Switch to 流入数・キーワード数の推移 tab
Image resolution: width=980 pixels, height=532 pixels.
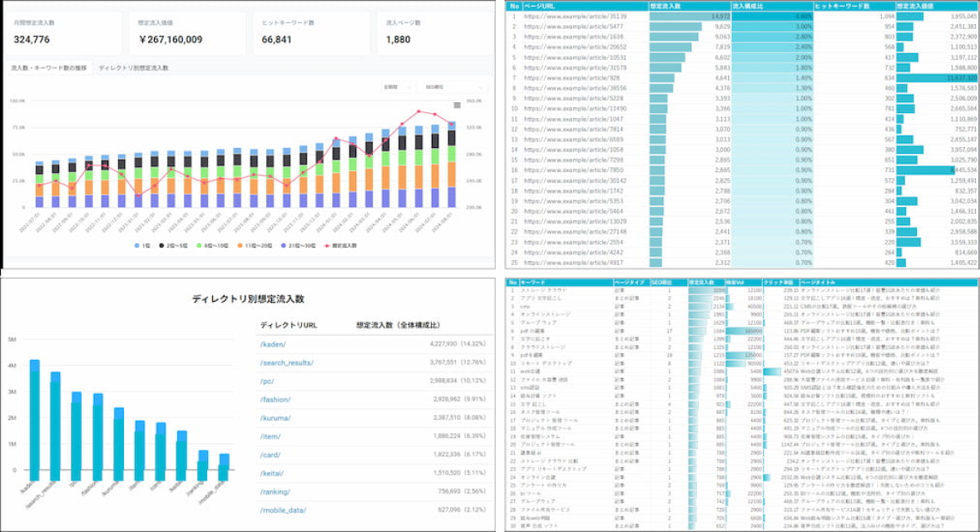(48, 67)
